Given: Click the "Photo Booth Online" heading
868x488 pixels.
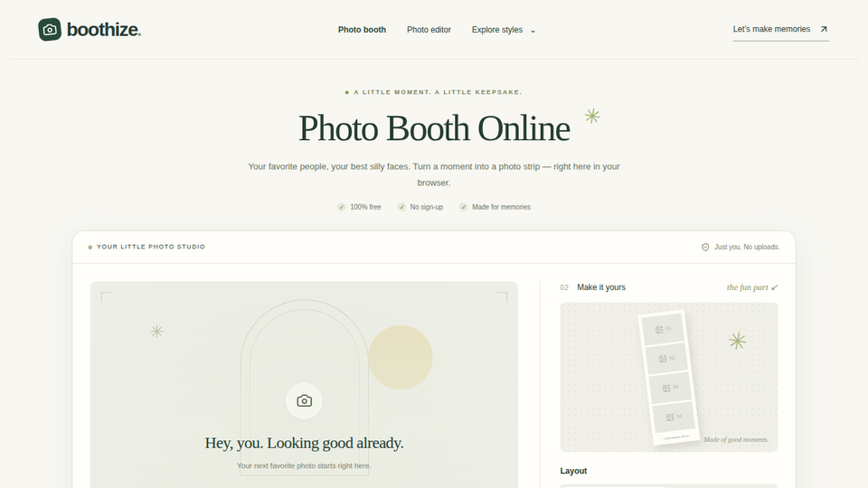Looking at the screenshot, I should coord(434,128).
